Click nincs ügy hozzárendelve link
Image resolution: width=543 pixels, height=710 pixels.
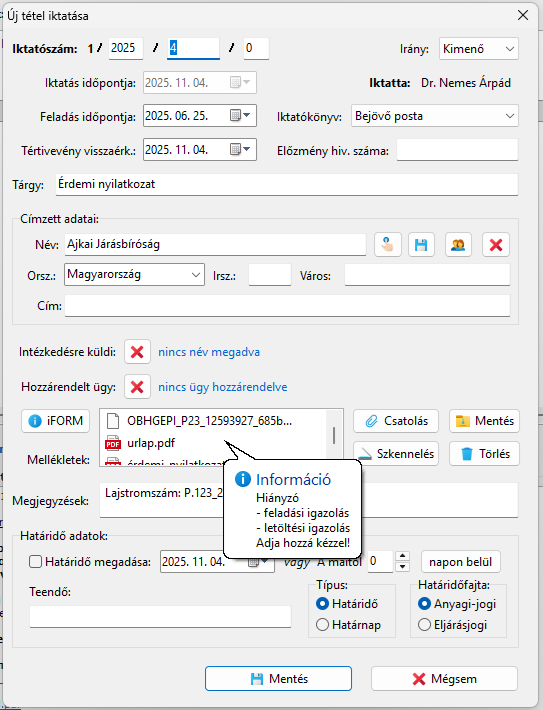point(222,387)
